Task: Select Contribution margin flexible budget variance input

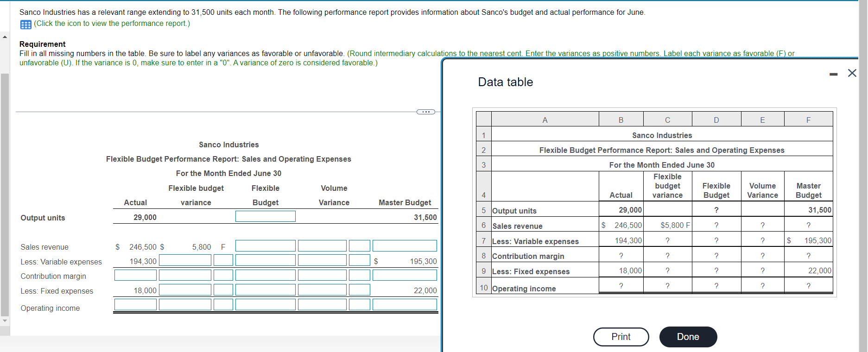Action: click(185, 275)
